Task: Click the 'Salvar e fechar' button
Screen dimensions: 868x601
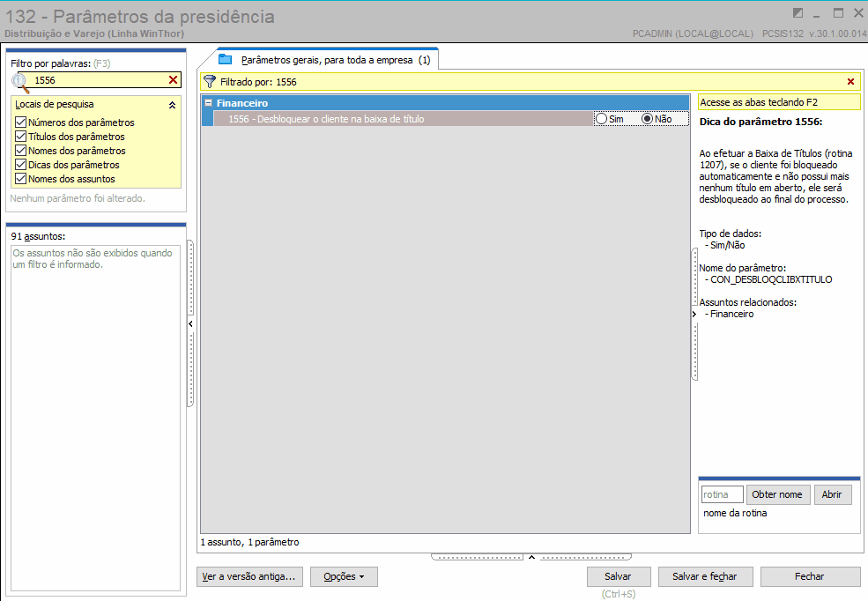Action: [x=704, y=576]
